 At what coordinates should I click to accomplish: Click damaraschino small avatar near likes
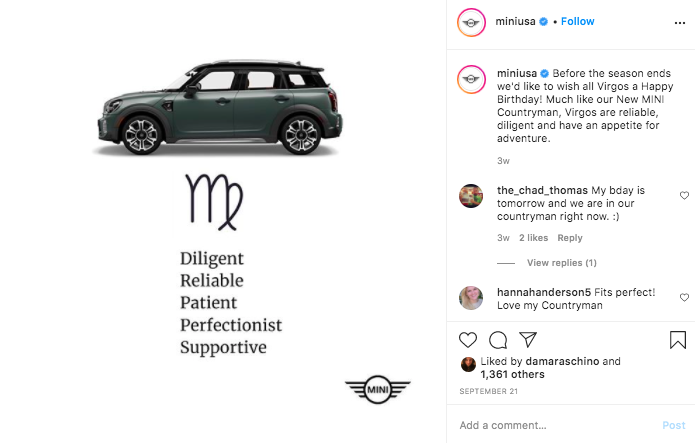click(468, 365)
